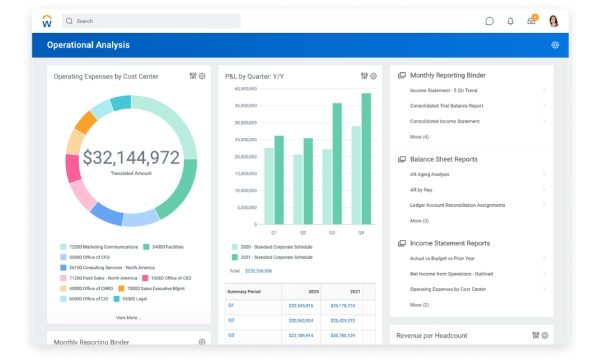Click the Monthly Reporting Binder section icon
The image size is (600, 360).
pos(402,75)
